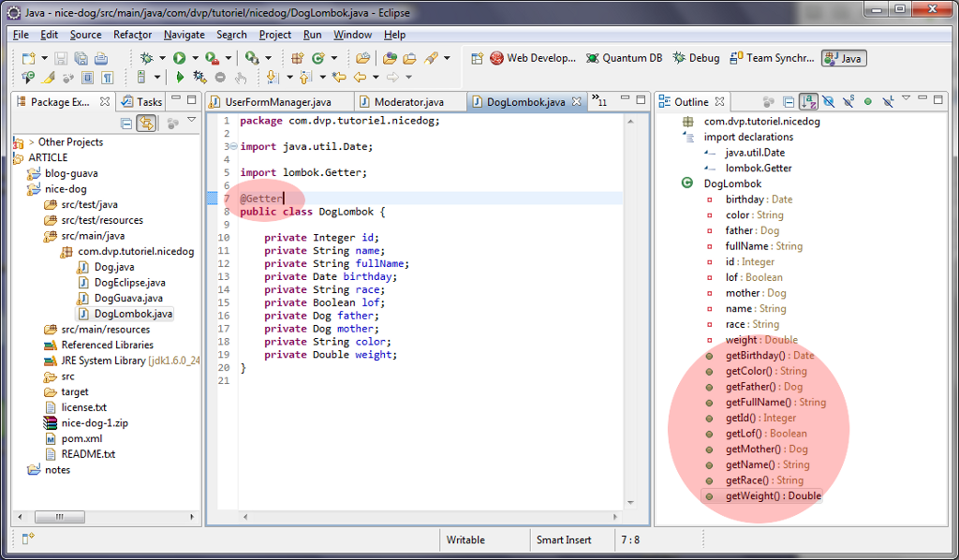Image resolution: width=959 pixels, height=560 pixels.
Task: Toggle Hide Fields in Outline toolbar
Action: pyautogui.click(x=829, y=101)
